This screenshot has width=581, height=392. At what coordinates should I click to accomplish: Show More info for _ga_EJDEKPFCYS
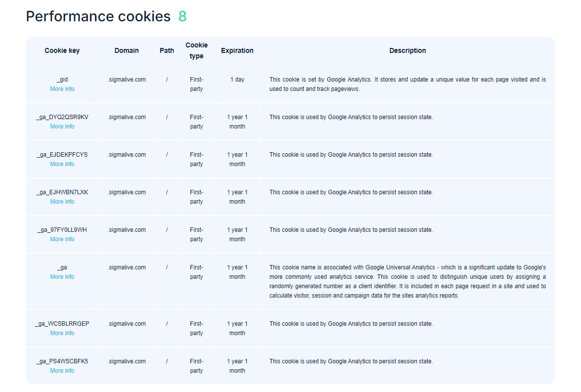click(x=62, y=164)
